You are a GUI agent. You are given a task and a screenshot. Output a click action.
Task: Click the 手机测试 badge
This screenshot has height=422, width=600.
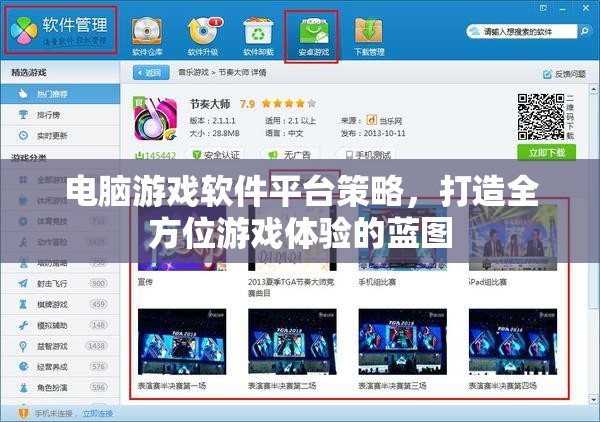[367, 155]
